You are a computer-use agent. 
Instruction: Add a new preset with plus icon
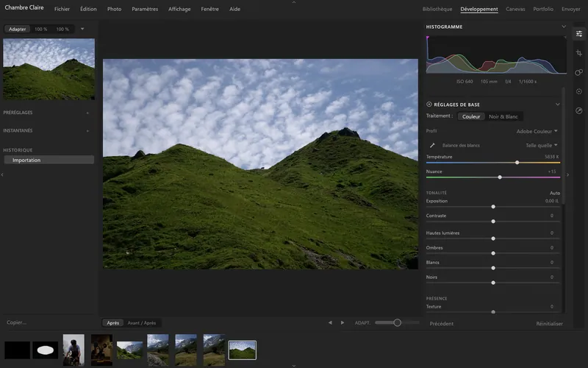click(87, 113)
